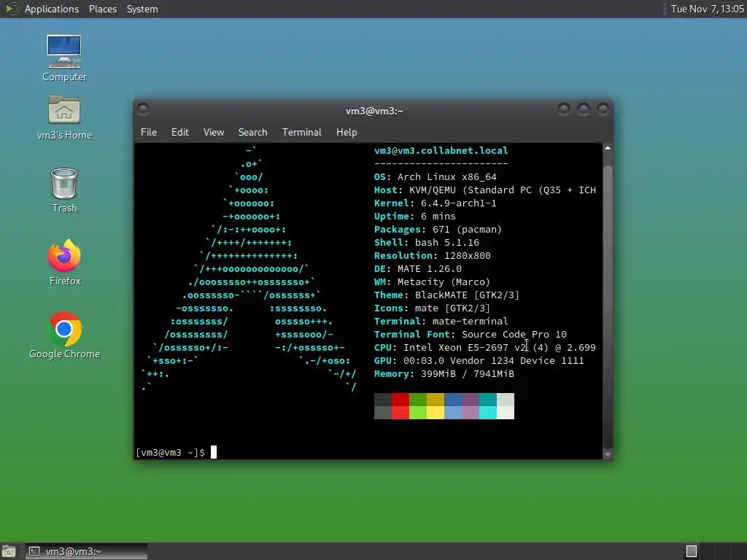This screenshot has width=747, height=560.
Task: Click the 'OS: Arch Linux x86_64' line
Action: (436, 176)
